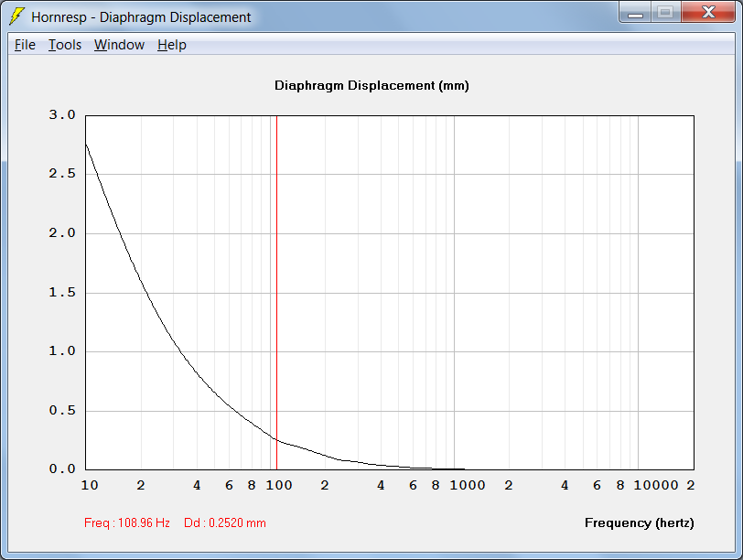Click the 0.0 y-axis label
The image size is (743, 560).
pos(62,469)
